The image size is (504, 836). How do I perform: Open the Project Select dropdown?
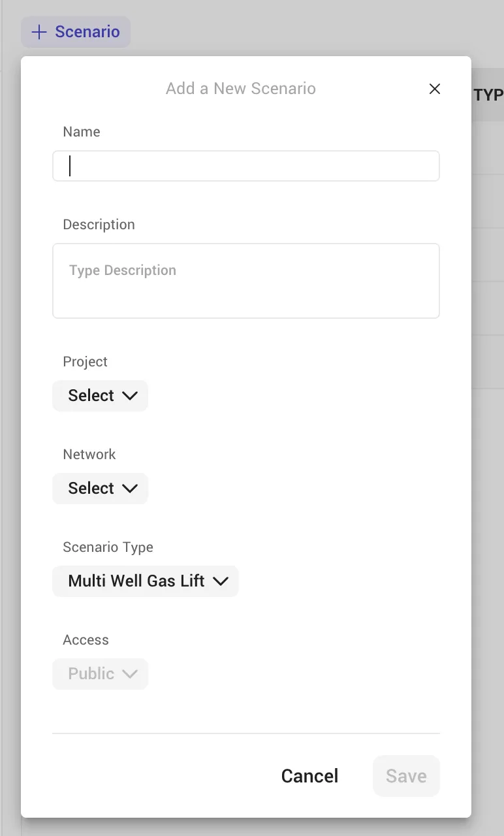(101, 396)
